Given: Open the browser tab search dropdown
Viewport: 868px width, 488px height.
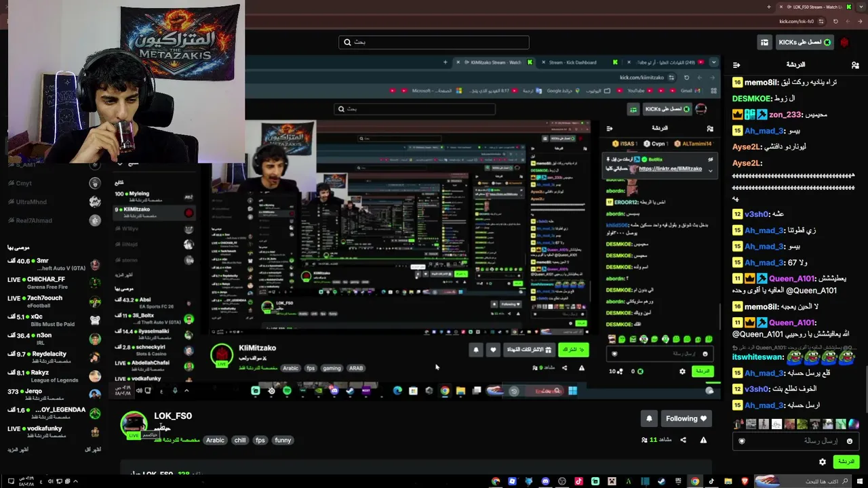Looking at the screenshot, I should coord(860,7).
